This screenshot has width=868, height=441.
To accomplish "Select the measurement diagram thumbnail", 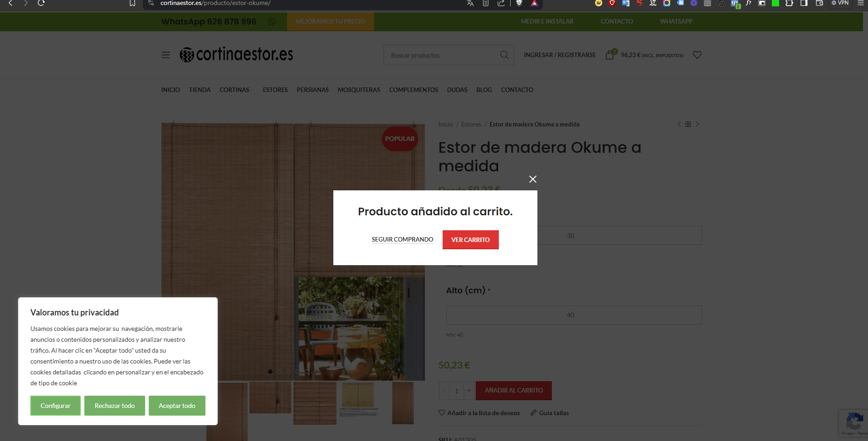I will (358, 400).
